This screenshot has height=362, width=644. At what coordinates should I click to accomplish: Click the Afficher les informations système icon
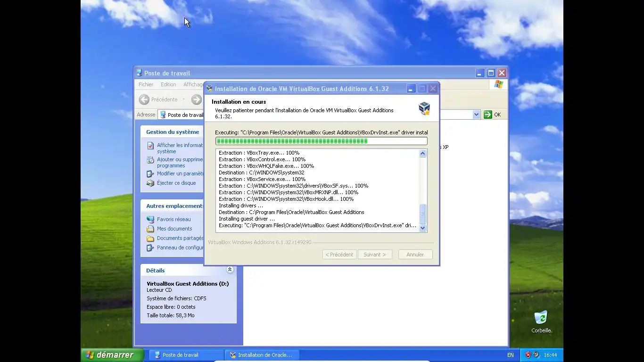[x=150, y=146]
